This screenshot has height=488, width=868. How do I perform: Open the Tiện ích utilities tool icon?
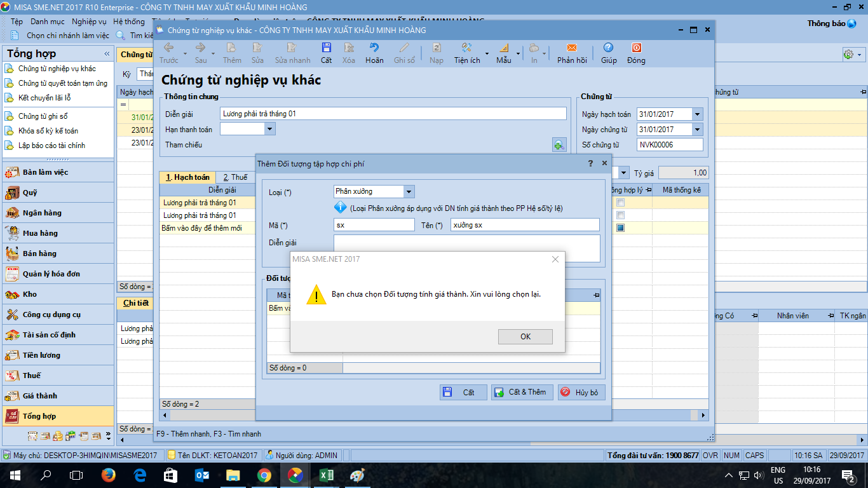point(466,48)
